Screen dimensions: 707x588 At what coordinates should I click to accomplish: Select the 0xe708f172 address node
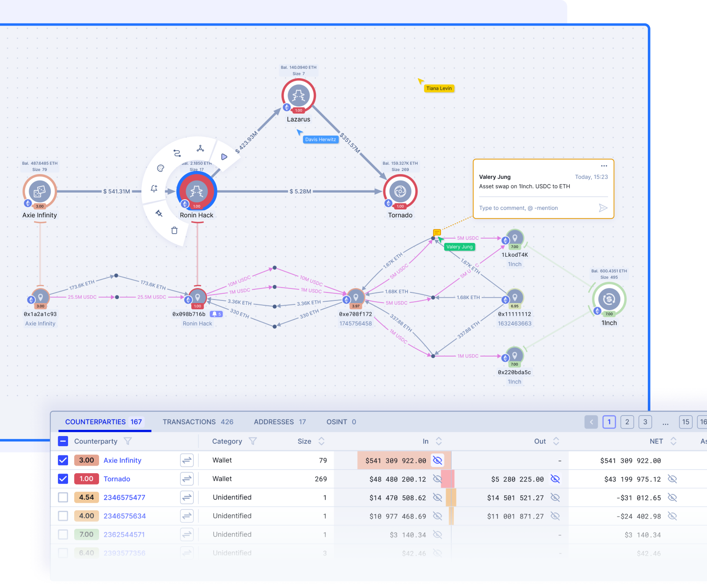click(x=356, y=297)
